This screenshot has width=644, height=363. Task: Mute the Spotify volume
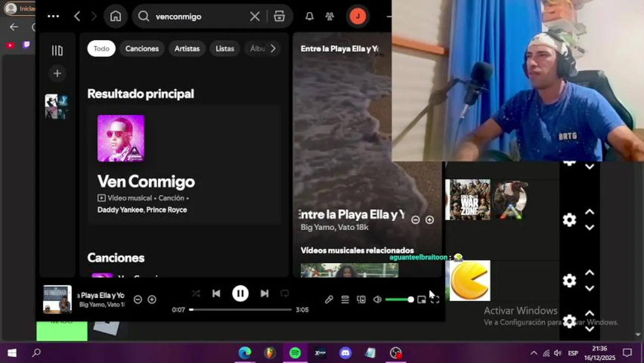(x=377, y=299)
